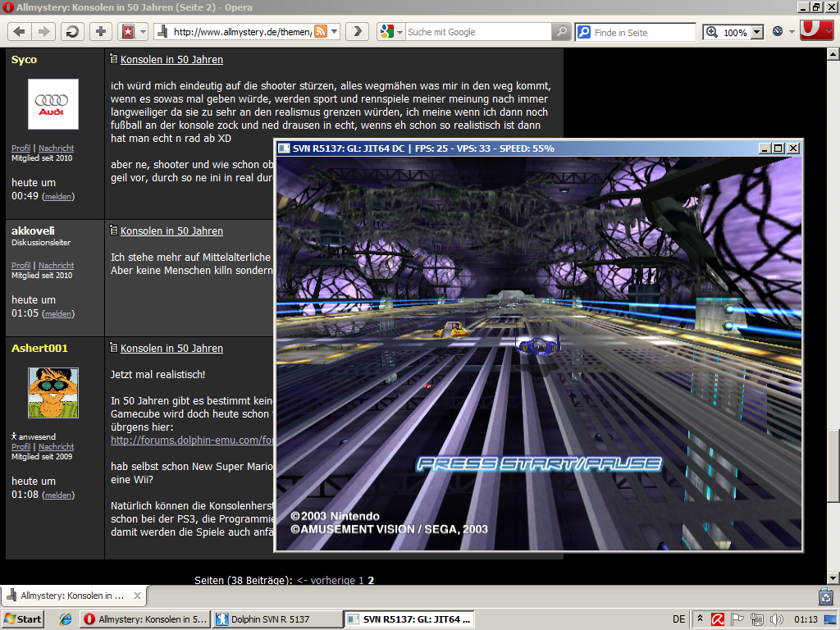Click the page icon left of the URL
Screen dimensions: 840x630
point(162,32)
